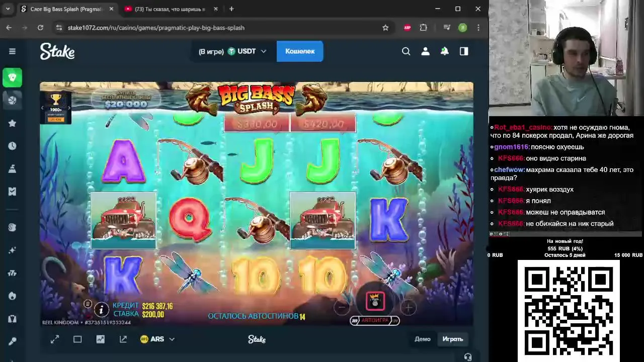644x362 pixels.
Task: Click the streamer webcam feed
Action: pyautogui.click(x=567, y=58)
